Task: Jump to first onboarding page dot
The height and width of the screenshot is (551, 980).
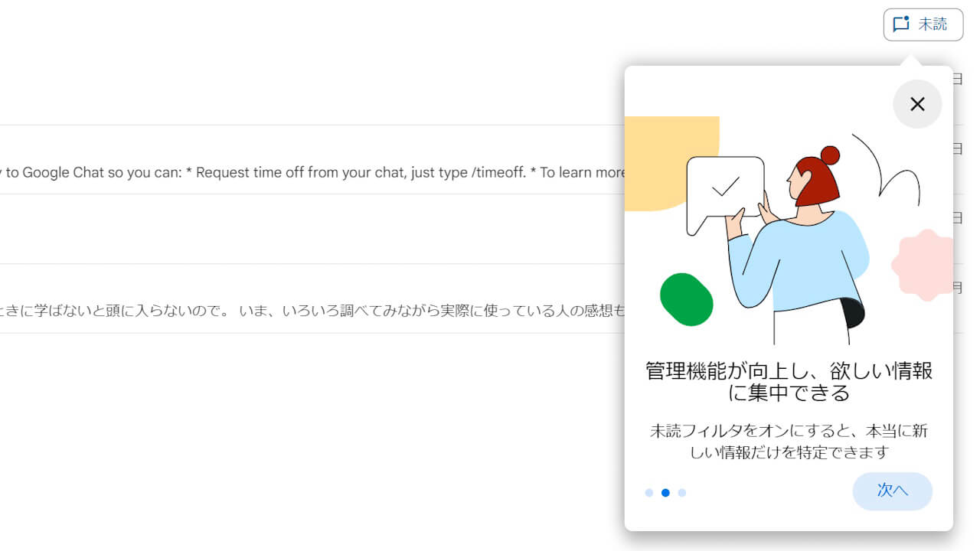Action: [x=649, y=493]
